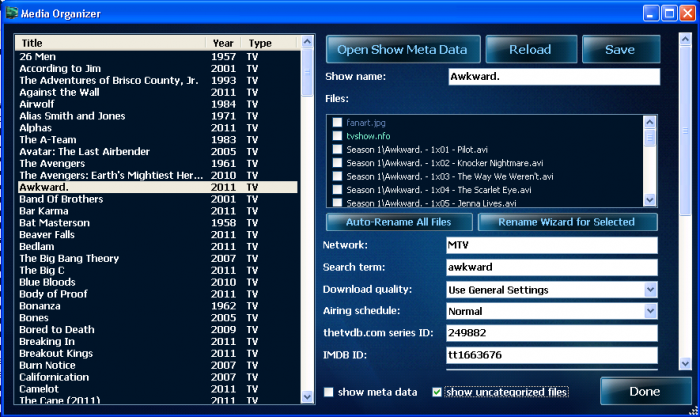Click Files list scroll down arrow
The width and height of the screenshot is (700, 417).
click(x=650, y=200)
